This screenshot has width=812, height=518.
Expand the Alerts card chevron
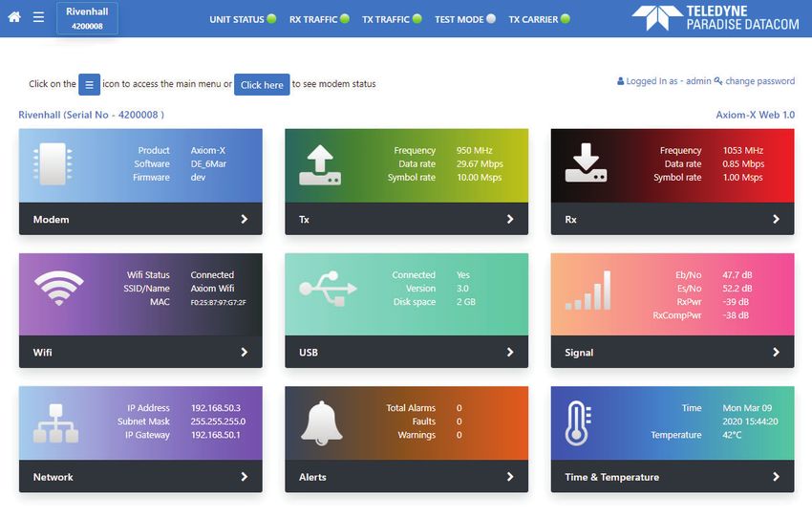510,477
